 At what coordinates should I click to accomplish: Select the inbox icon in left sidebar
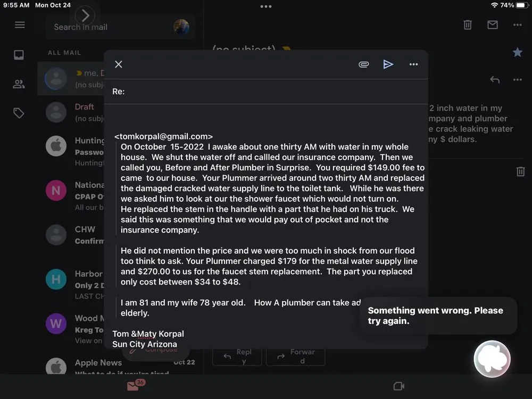pyautogui.click(x=19, y=55)
